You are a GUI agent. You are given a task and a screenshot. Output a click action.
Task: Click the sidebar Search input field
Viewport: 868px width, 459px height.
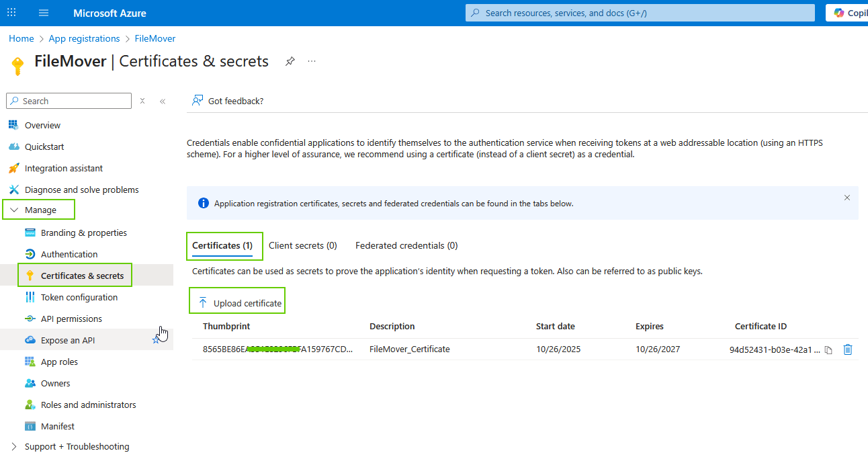[69, 101]
